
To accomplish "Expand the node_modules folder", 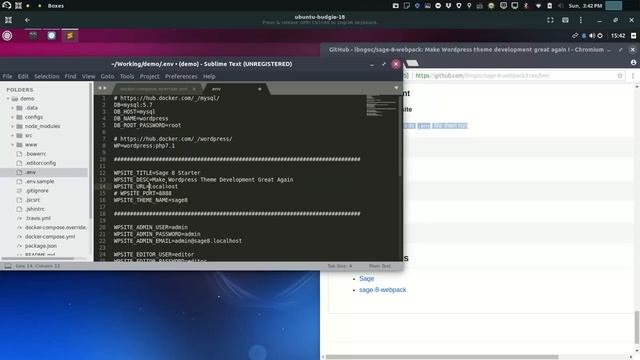I will coord(13,126).
